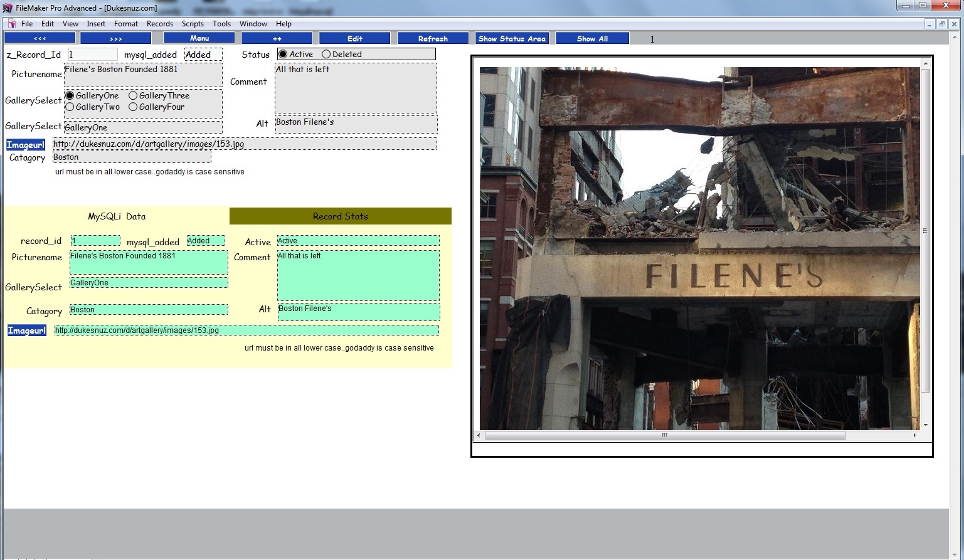Click the green image URL field

click(246, 330)
